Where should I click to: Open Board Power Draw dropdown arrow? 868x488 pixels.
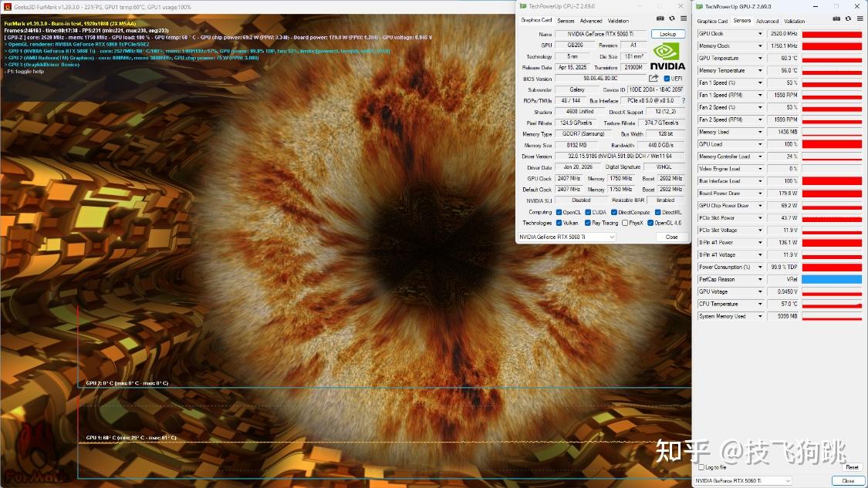[x=760, y=194]
